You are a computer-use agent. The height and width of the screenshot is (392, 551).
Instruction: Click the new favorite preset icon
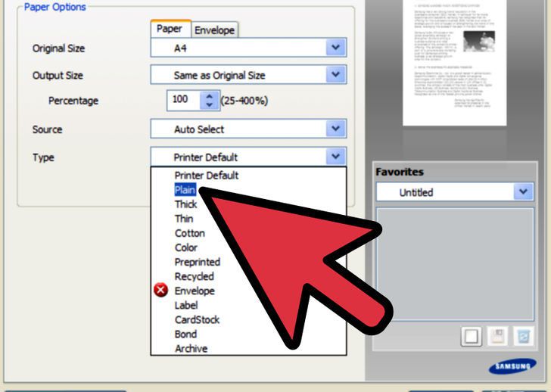[x=472, y=337]
